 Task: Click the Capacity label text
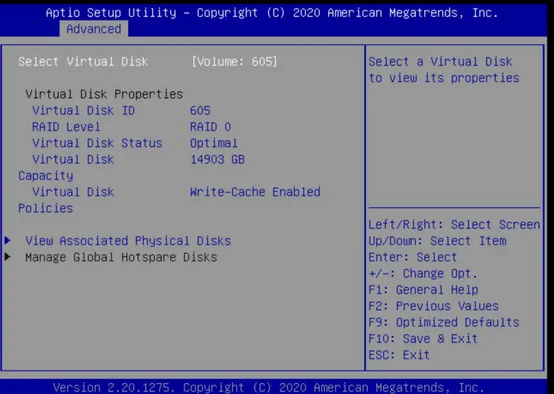coord(46,176)
